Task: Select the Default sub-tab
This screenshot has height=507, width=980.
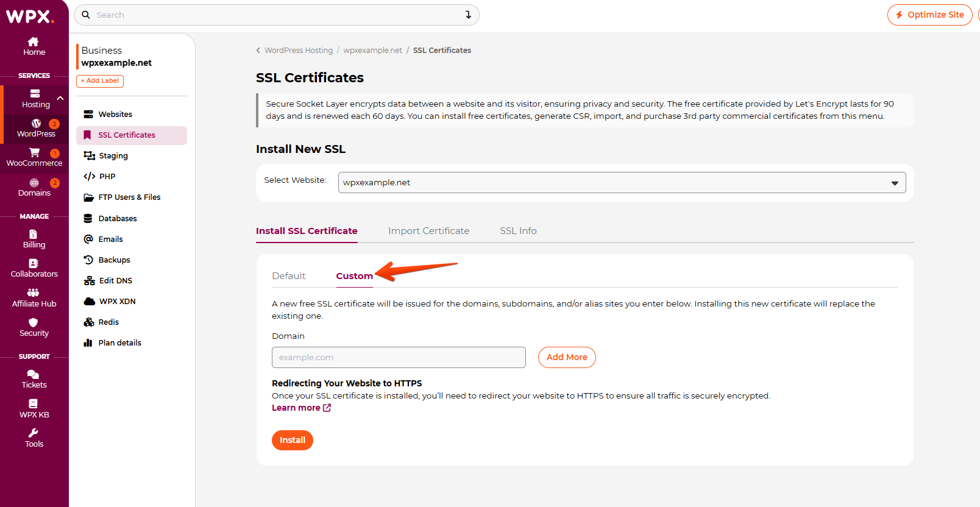Action: 288,276
